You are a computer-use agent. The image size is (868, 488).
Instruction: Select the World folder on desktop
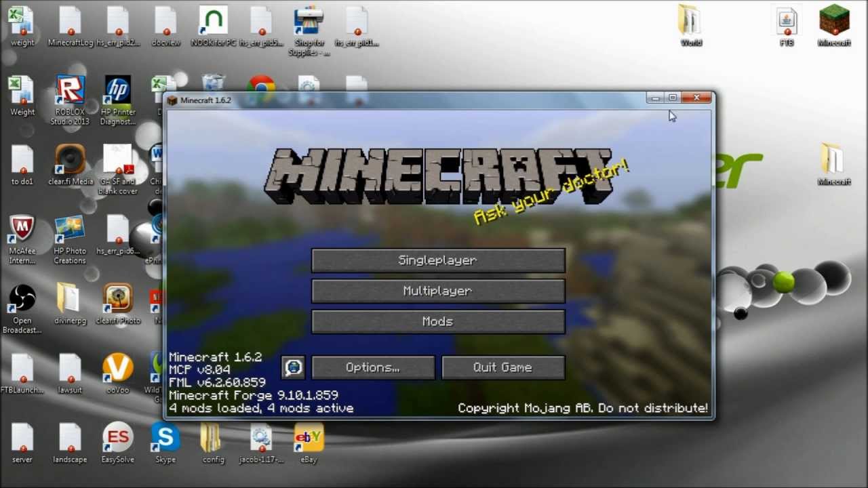coord(691,27)
